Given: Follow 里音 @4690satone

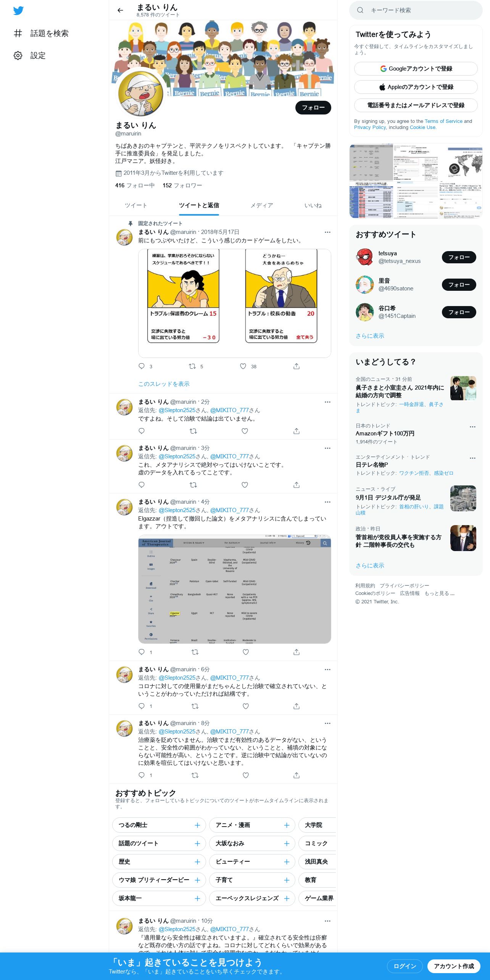Looking at the screenshot, I should point(459,285).
